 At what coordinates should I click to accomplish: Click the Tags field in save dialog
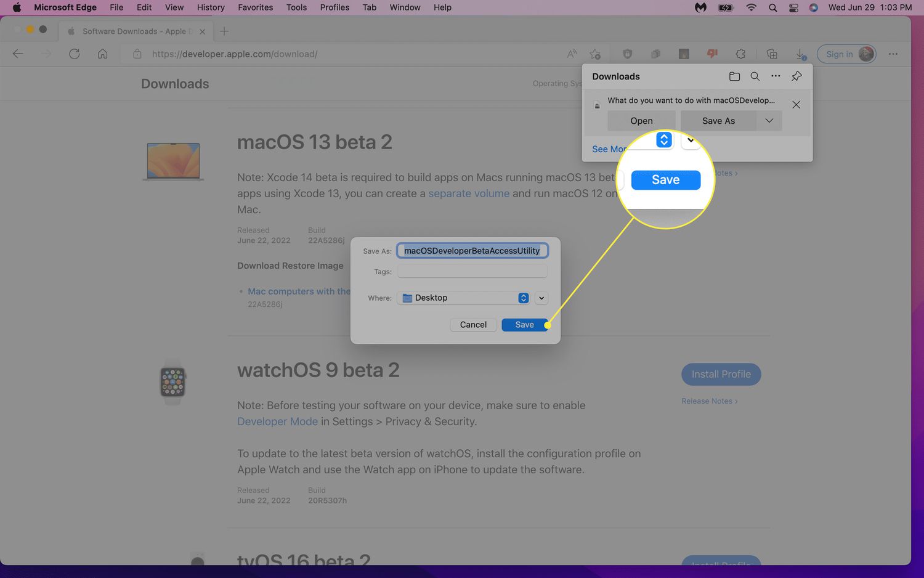click(472, 272)
